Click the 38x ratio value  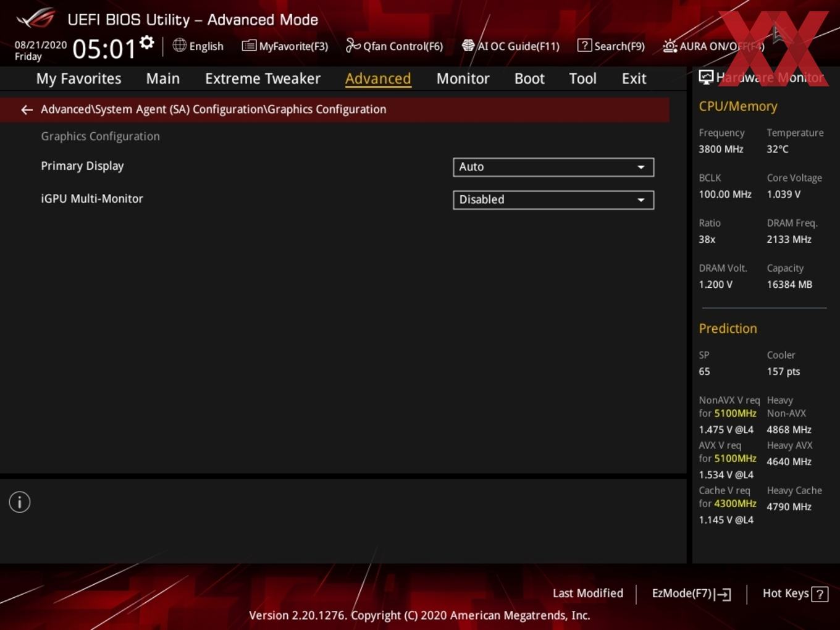click(x=707, y=239)
